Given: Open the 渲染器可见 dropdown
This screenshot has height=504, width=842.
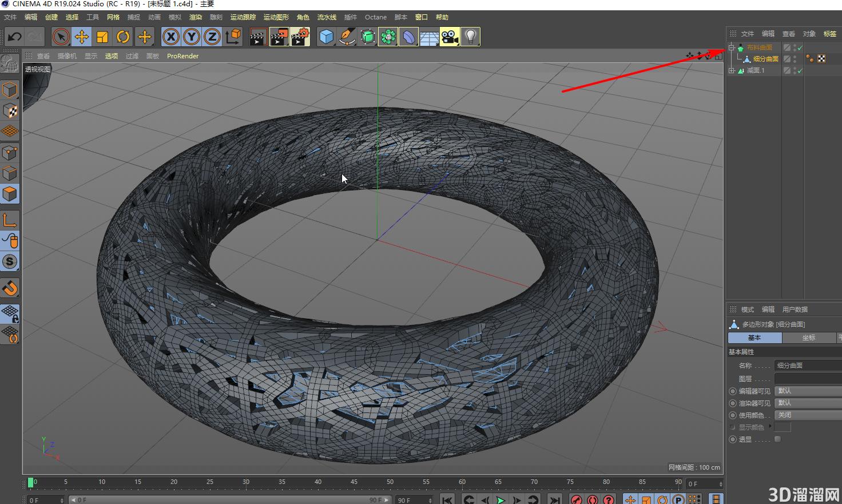Looking at the screenshot, I should click(x=808, y=403).
